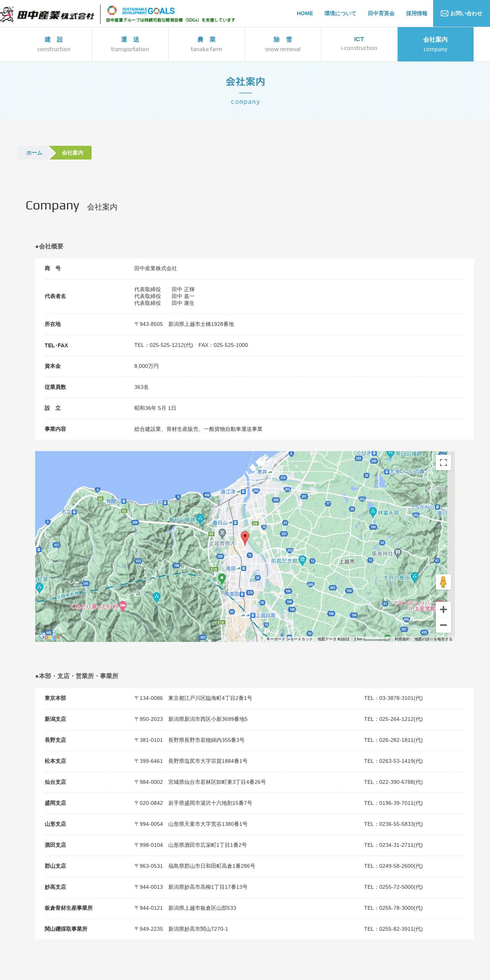Select the 茶臼山城跡 landmark marker

click(390, 454)
